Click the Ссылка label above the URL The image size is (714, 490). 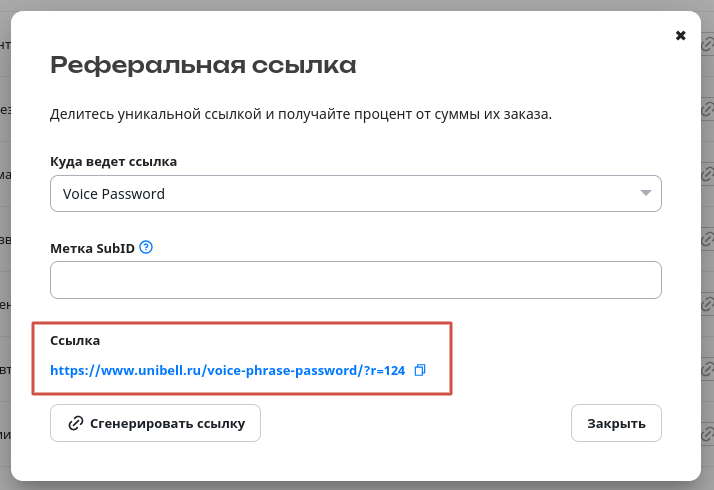[x=75, y=341]
